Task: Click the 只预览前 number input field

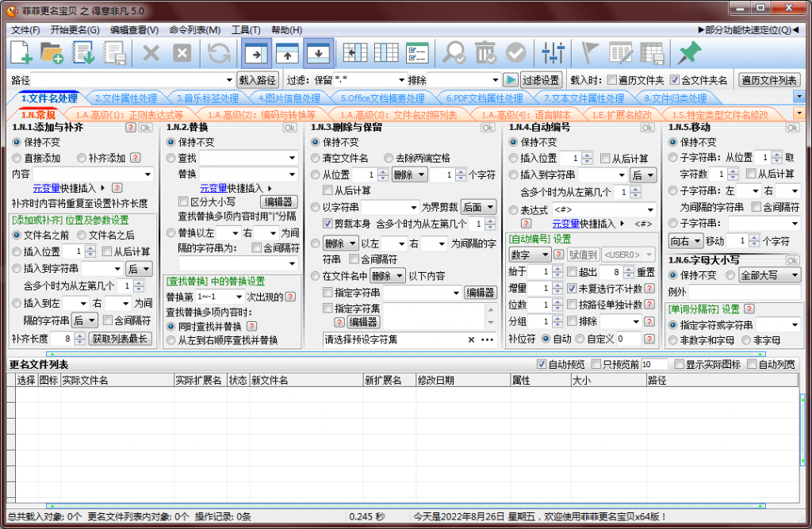Action: (x=653, y=364)
